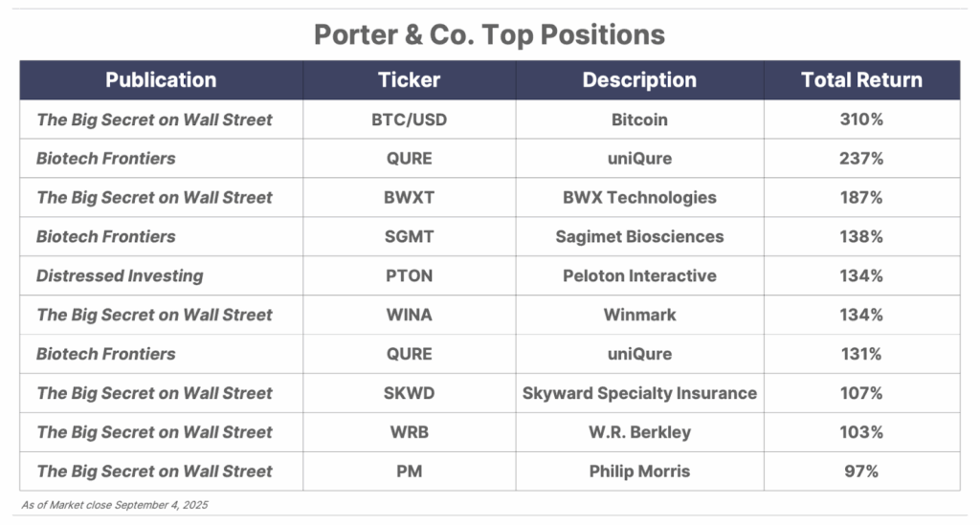Click Sagimet Biosciences description

point(639,236)
